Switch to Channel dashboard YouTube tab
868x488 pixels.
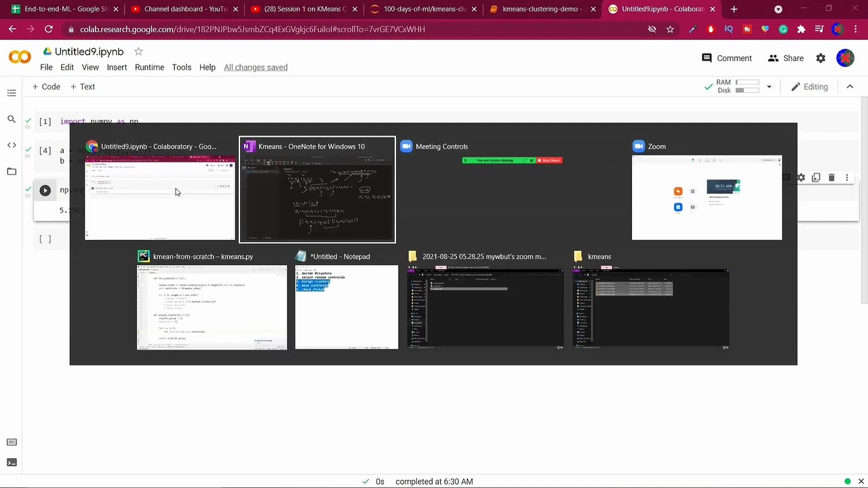click(183, 9)
